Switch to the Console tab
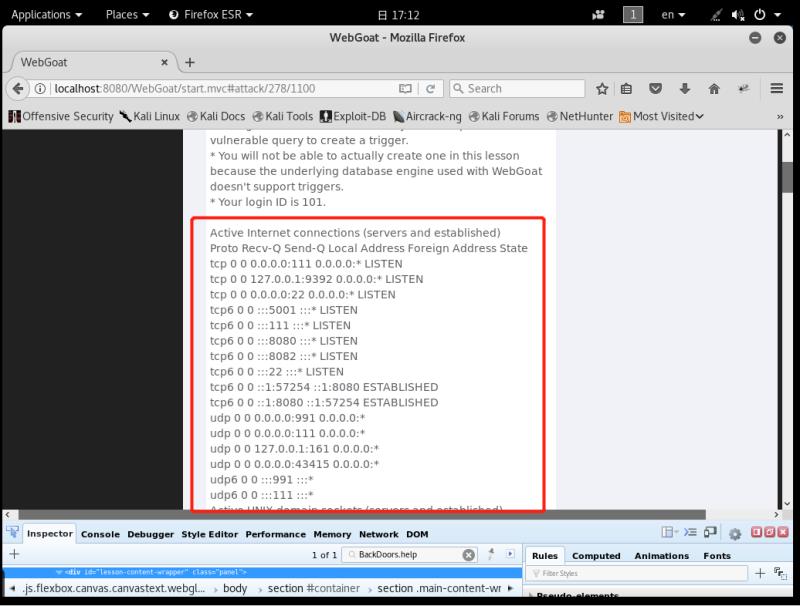 click(100, 534)
